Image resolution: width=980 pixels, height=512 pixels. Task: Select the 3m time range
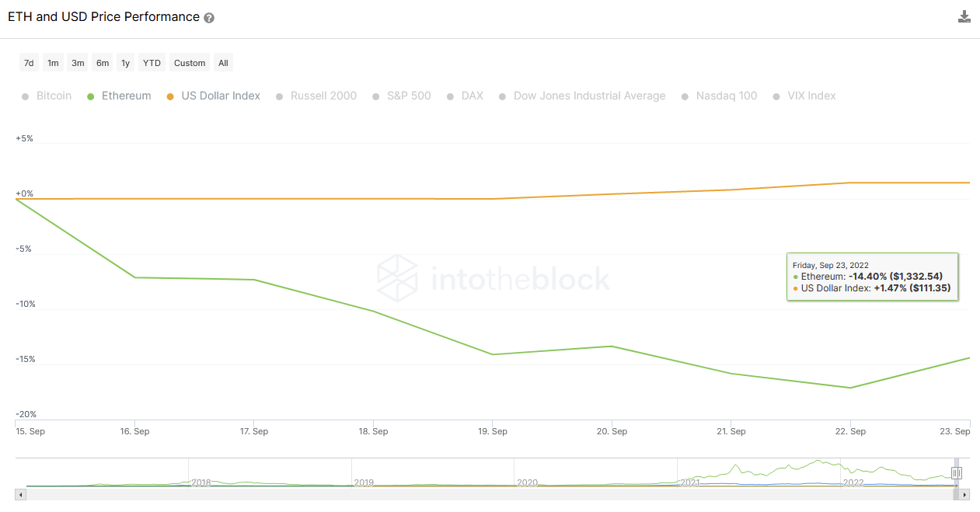[x=78, y=63]
